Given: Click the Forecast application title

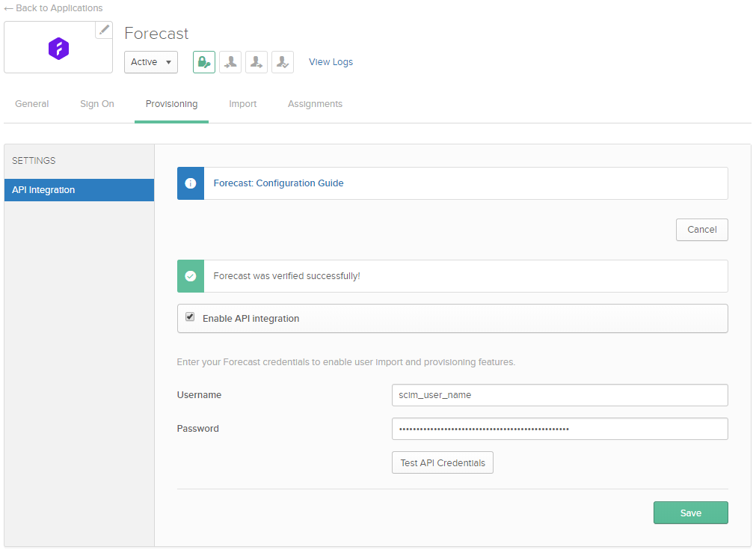Looking at the screenshot, I should pyautogui.click(x=156, y=33).
